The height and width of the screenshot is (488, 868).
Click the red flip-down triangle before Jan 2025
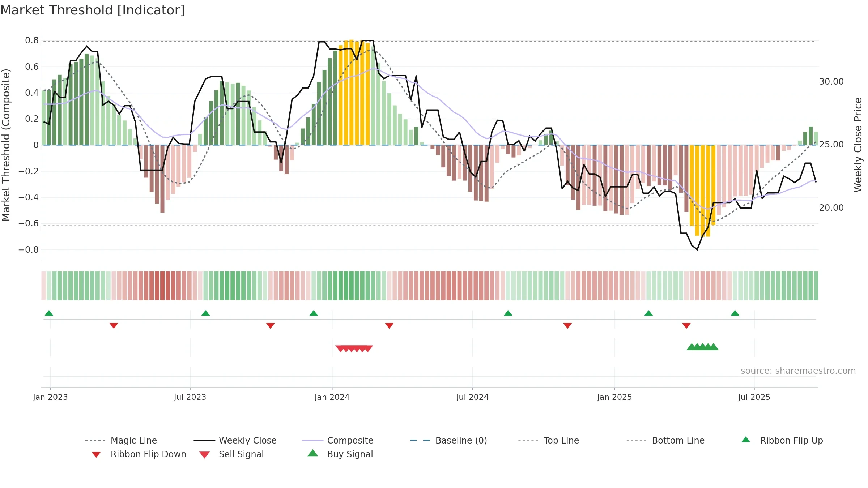pos(567,326)
